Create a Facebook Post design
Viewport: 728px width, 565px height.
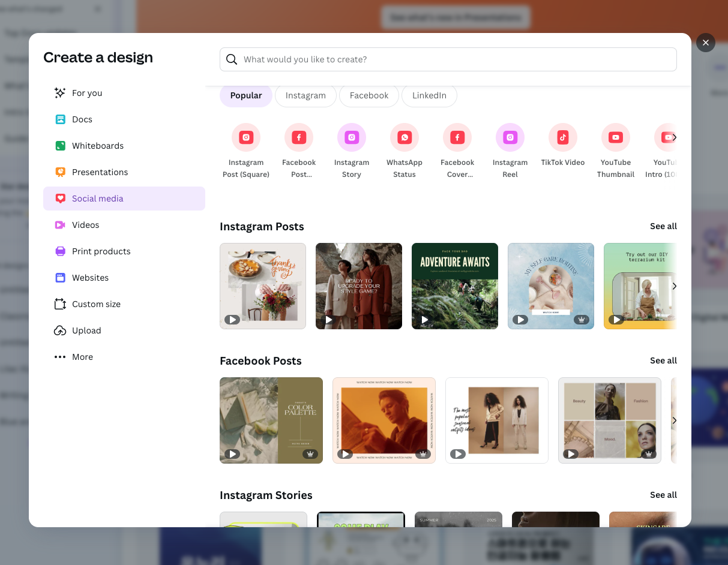(x=299, y=151)
